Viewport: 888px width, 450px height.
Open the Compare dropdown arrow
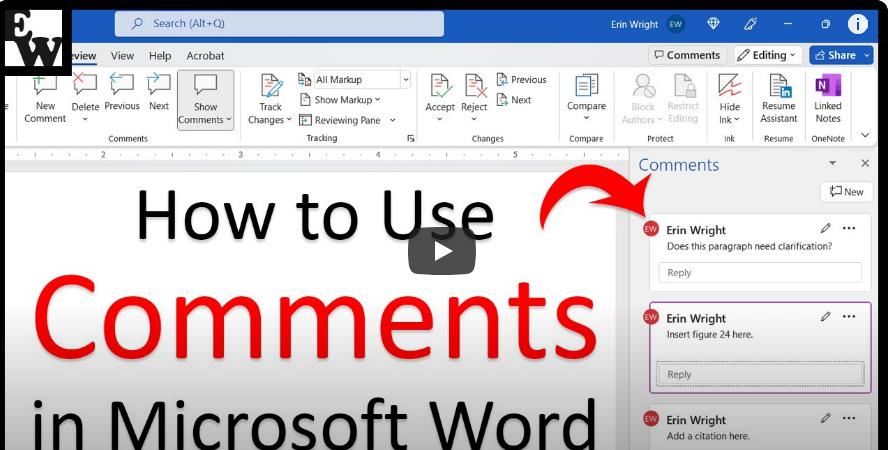coord(586,118)
